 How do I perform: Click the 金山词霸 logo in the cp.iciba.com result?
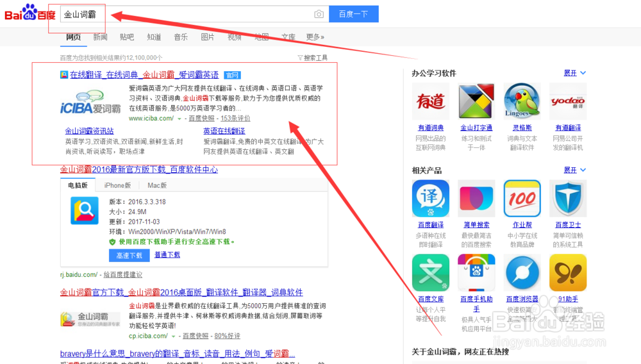pos(90,319)
